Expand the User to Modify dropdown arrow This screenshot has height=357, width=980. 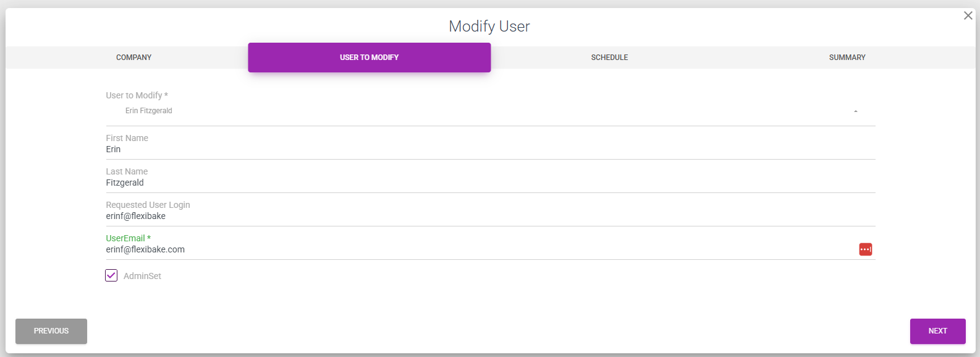point(855,111)
